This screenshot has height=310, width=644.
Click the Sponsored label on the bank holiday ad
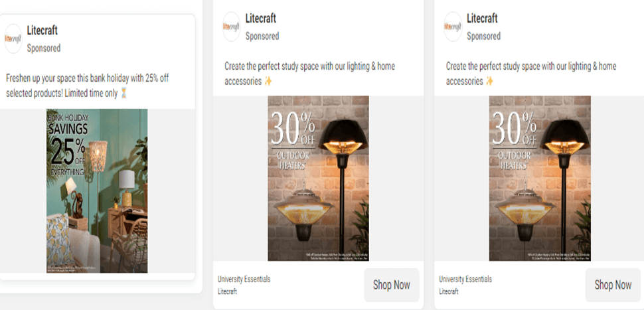pyautogui.click(x=44, y=48)
